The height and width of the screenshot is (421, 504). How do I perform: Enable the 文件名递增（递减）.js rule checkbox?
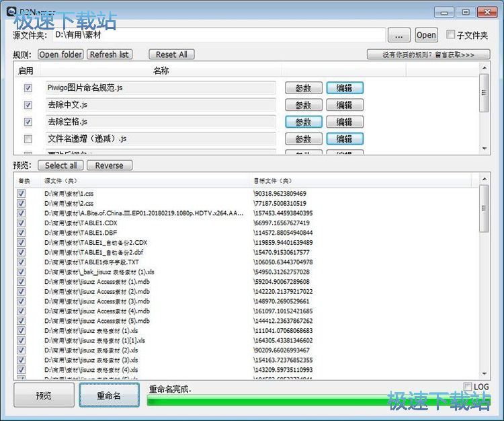tap(28, 139)
